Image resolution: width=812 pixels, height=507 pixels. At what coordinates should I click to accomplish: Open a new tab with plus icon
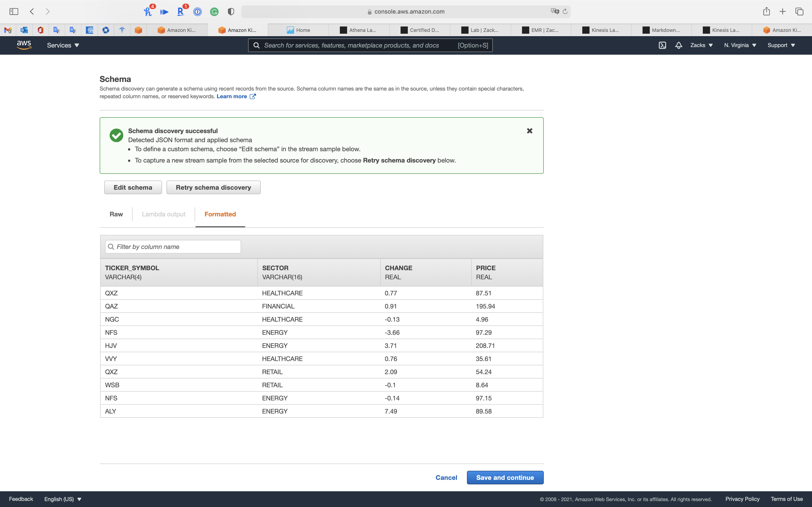pos(783,11)
